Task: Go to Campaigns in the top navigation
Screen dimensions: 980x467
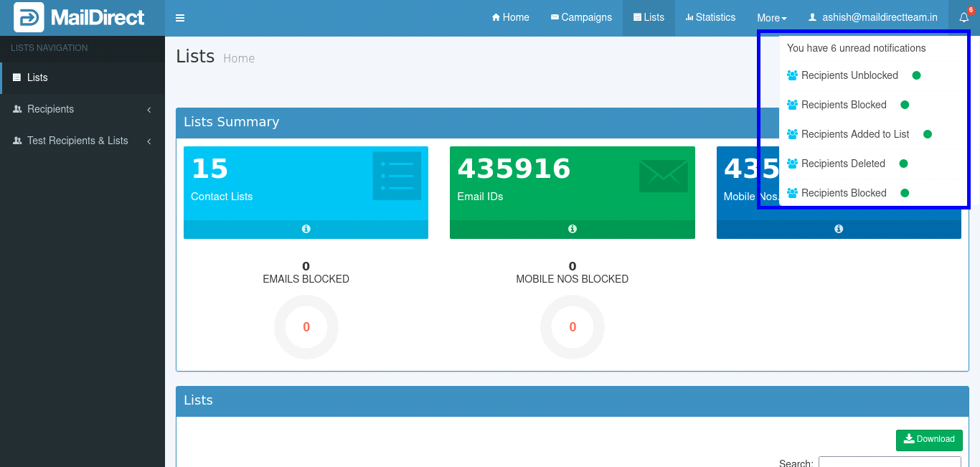Action: point(581,18)
